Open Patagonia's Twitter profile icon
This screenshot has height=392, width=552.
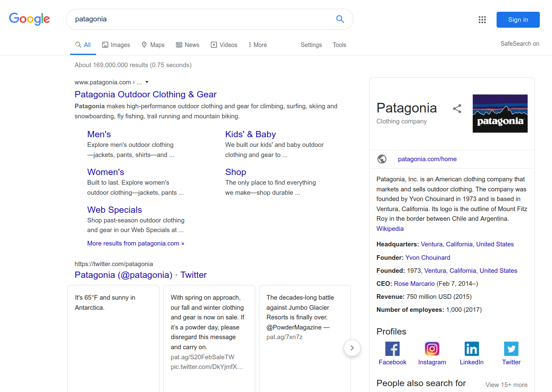(511, 349)
